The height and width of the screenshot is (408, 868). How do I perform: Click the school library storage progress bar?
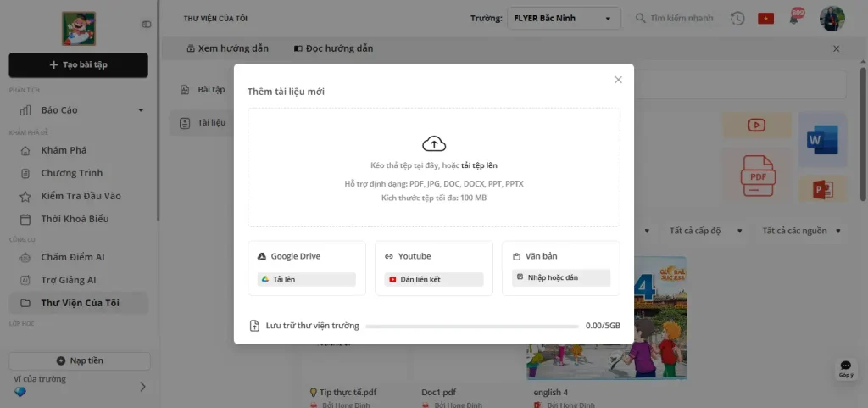click(470, 326)
